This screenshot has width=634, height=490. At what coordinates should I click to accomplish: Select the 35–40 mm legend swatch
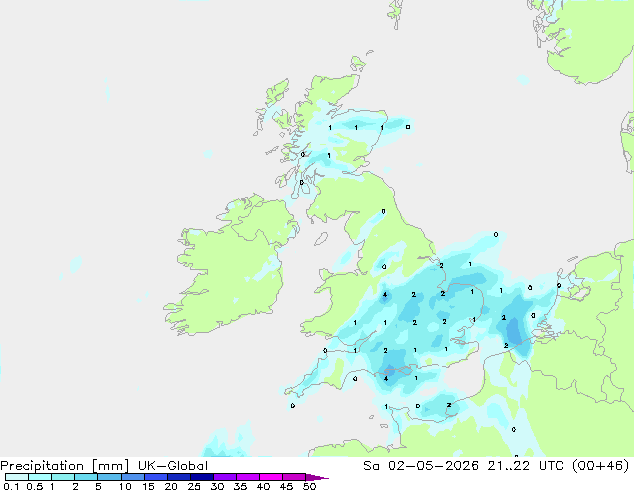coord(247,477)
